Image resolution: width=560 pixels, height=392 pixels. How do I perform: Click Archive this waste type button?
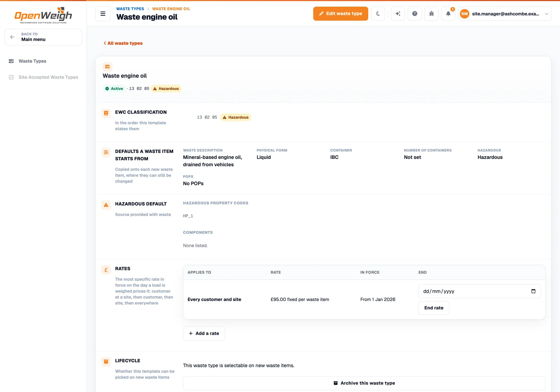coord(364,383)
